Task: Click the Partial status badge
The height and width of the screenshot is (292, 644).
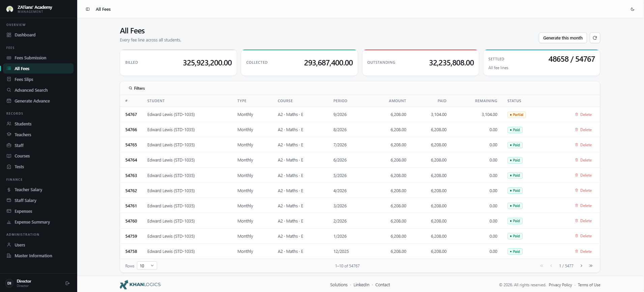Action: pyautogui.click(x=517, y=115)
